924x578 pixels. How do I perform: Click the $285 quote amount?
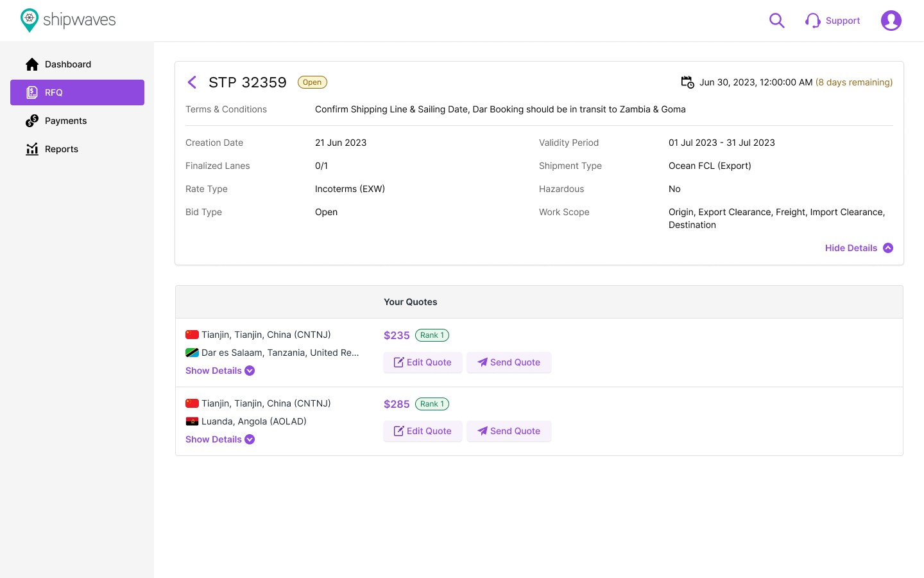(x=397, y=404)
